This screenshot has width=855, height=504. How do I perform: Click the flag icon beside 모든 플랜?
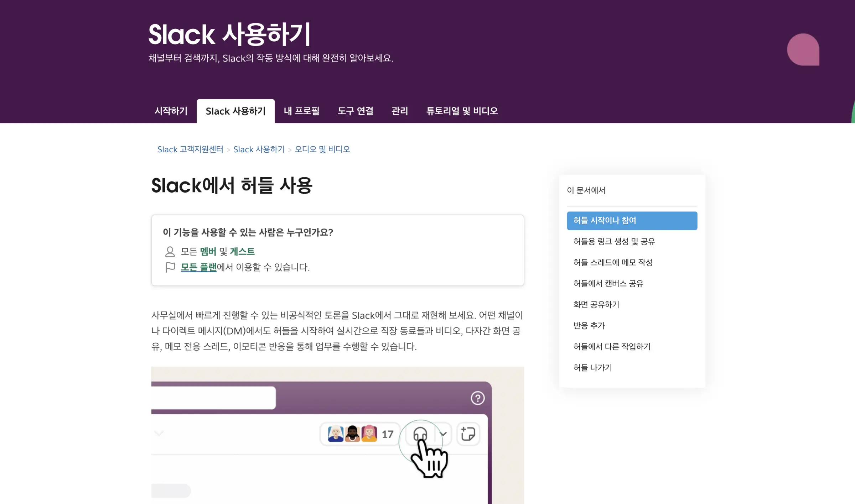170,267
